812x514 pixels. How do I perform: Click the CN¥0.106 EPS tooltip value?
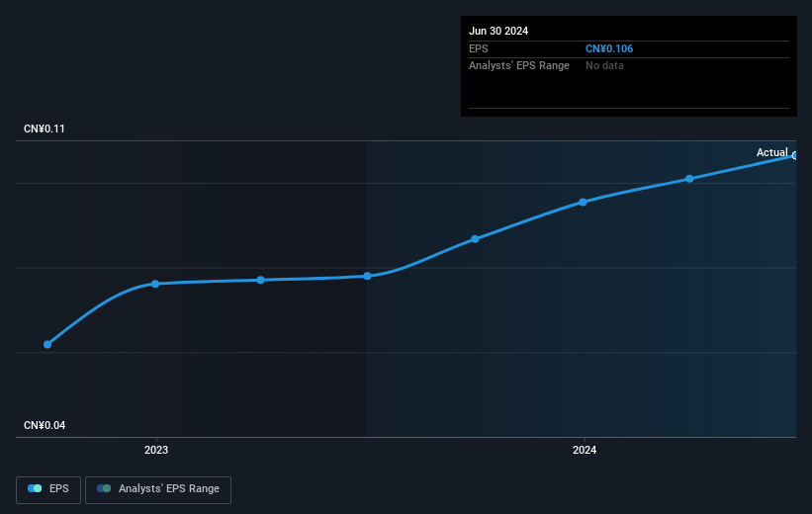point(609,48)
